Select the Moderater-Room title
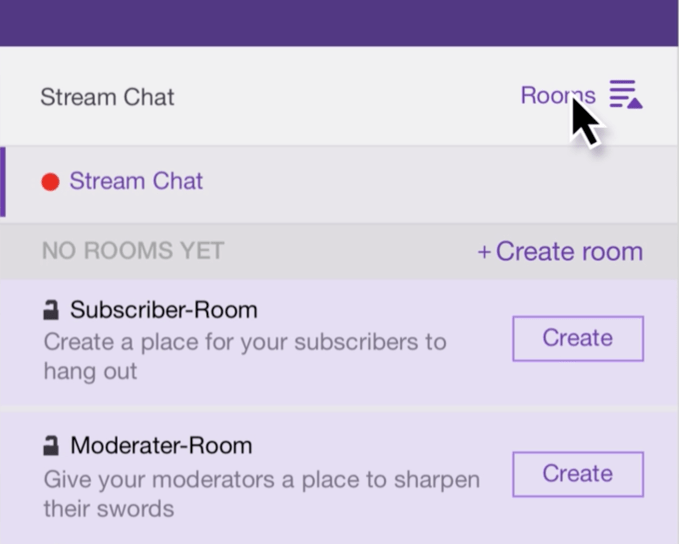Screen dimensions: 679x544 pos(161,446)
